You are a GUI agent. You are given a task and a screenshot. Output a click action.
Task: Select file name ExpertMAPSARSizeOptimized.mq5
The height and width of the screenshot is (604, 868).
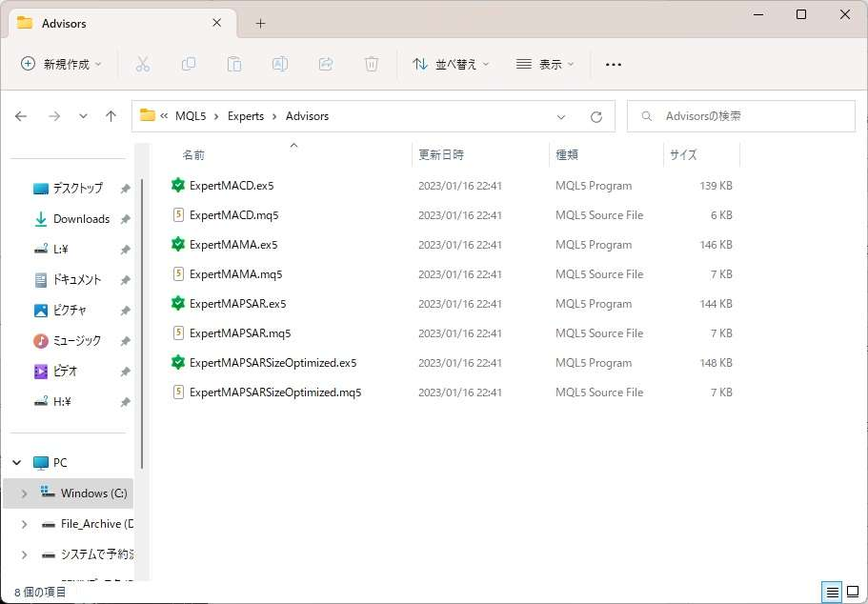coord(275,393)
